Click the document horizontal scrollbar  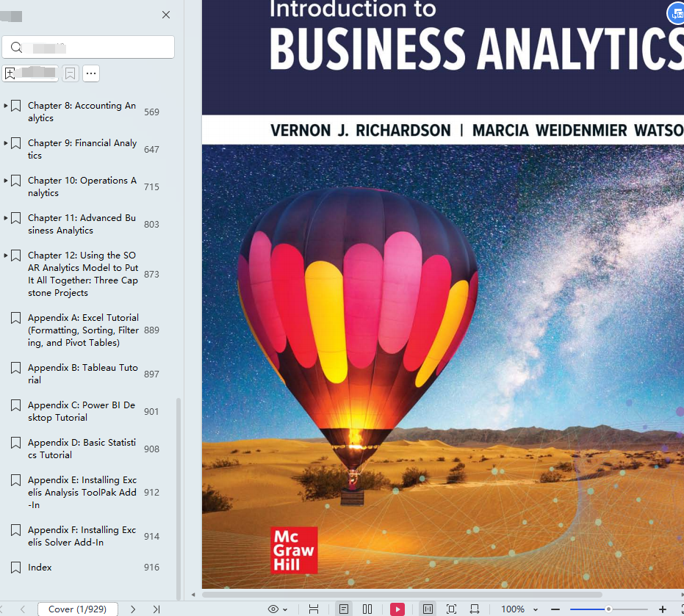coord(402,595)
